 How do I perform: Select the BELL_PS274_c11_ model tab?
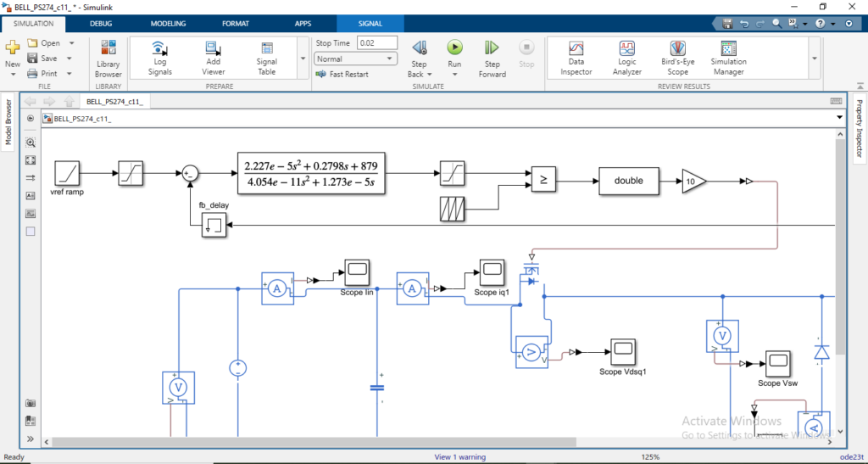114,101
